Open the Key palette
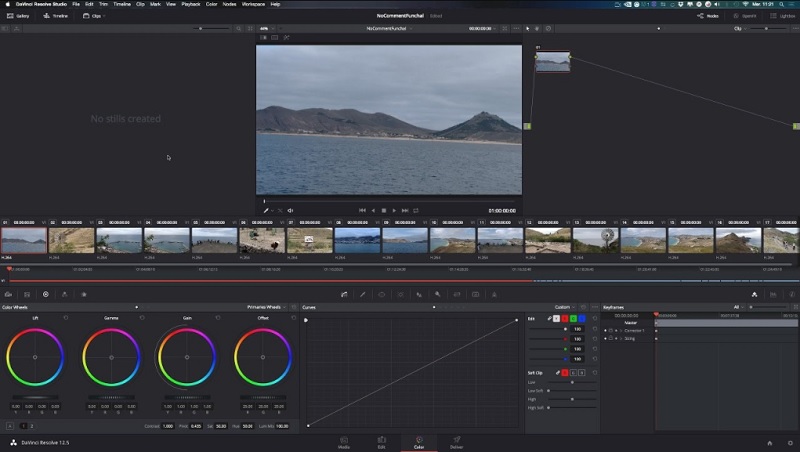The image size is (800, 452). pos(438,294)
